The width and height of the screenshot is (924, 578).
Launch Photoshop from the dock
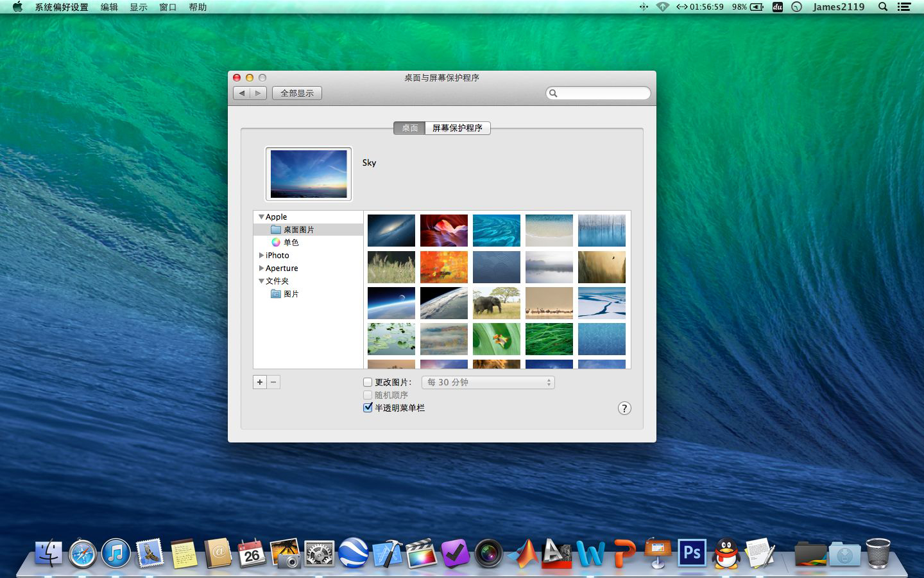coord(692,553)
